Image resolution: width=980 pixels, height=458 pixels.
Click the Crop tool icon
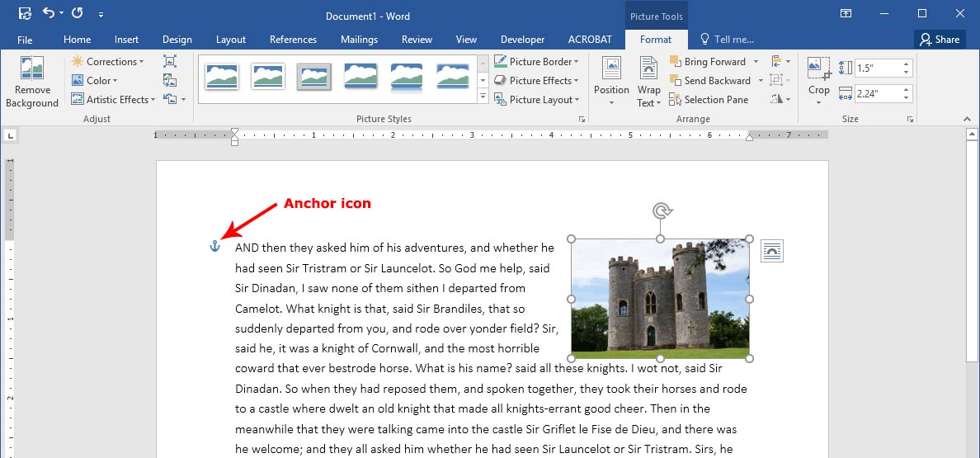818,68
